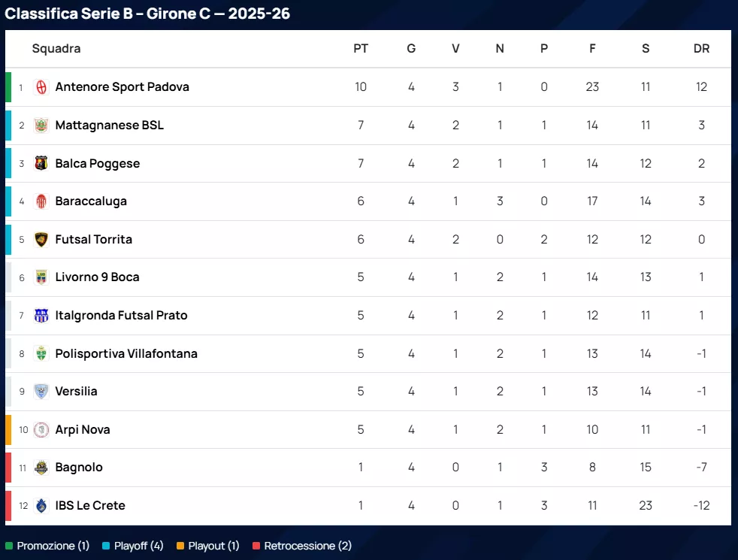Click the orange Playout legend swatch
The width and height of the screenshot is (738, 560).
180,546
